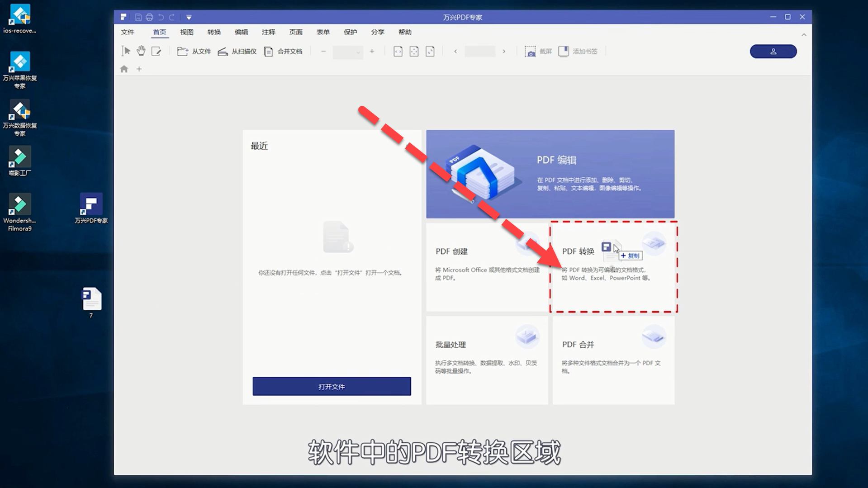Switch to the 保护 tab

[x=350, y=32]
